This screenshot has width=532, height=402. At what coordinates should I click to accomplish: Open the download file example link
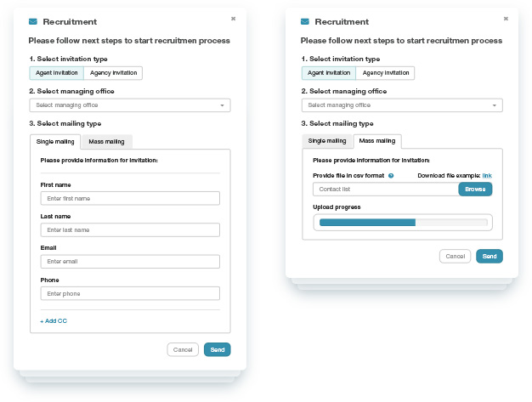click(x=487, y=176)
